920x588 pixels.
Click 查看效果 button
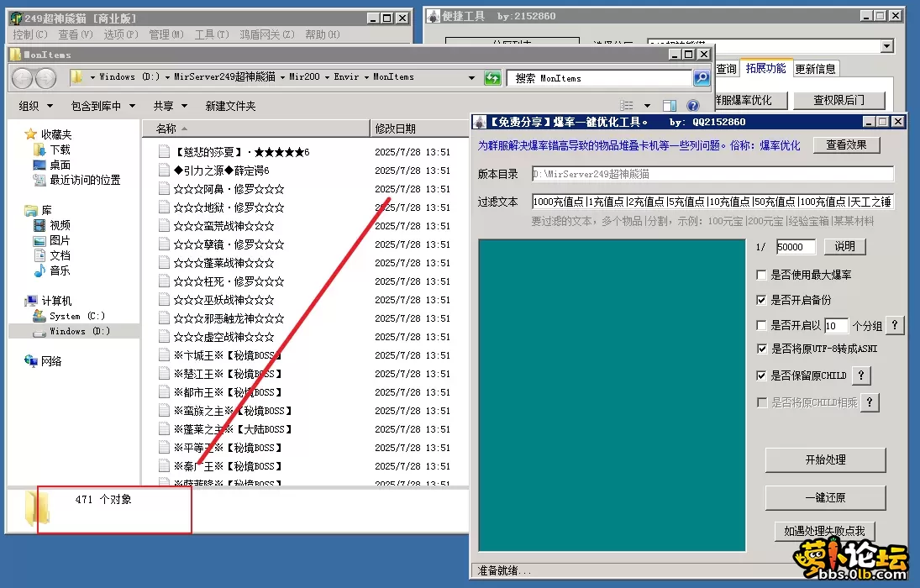[x=847, y=145]
